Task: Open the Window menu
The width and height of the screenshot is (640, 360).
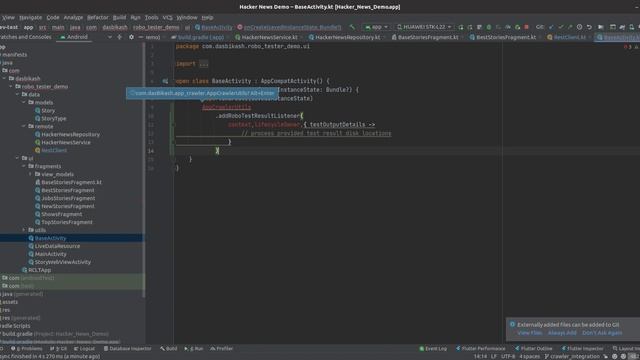Action: coord(187,18)
